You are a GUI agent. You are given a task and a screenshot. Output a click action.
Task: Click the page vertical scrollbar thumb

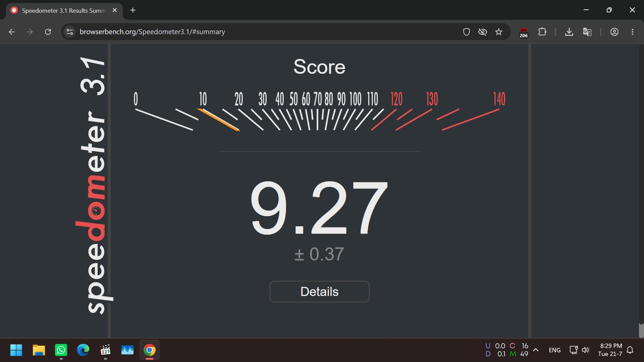(641, 330)
